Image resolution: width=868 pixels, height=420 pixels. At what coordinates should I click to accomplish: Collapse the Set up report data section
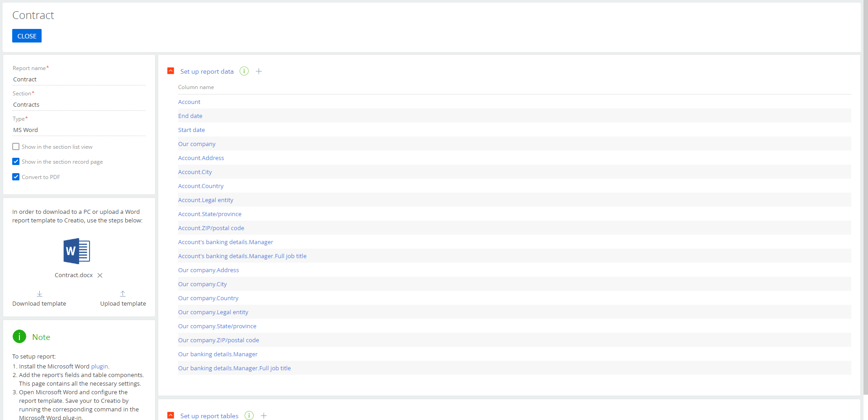coord(171,71)
